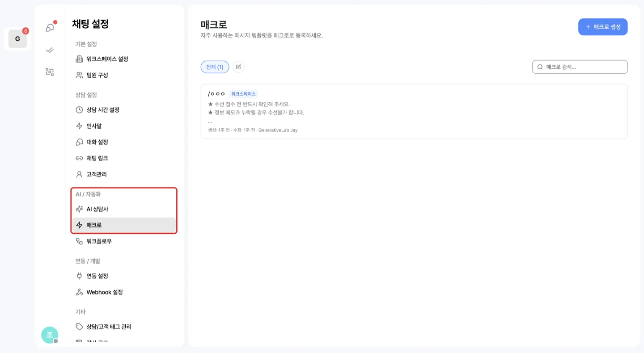644x353 pixels.
Task: Open Webhook 설정 page
Action: pos(124,292)
